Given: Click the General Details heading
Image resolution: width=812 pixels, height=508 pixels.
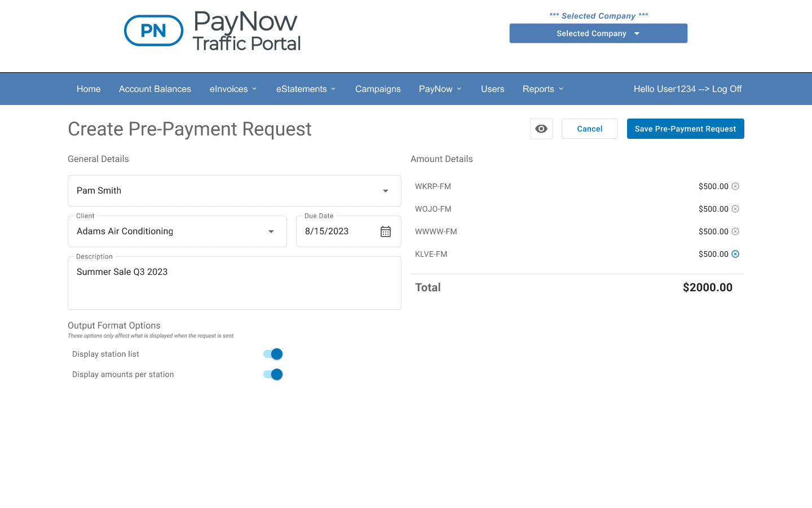Looking at the screenshot, I should pos(98,159).
